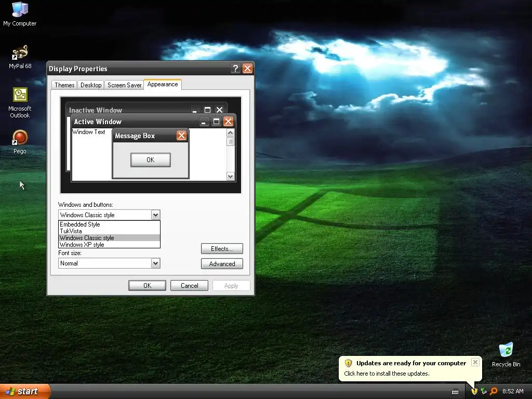Click the Window Text sample in preview

(89, 132)
